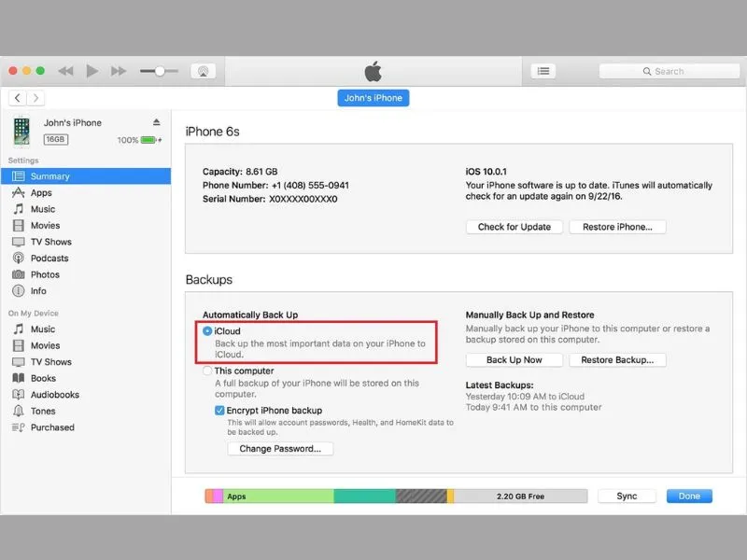This screenshot has width=747, height=560.
Task: Select the This computer radio button
Action: pyautogui.click(x=207, y=371)
